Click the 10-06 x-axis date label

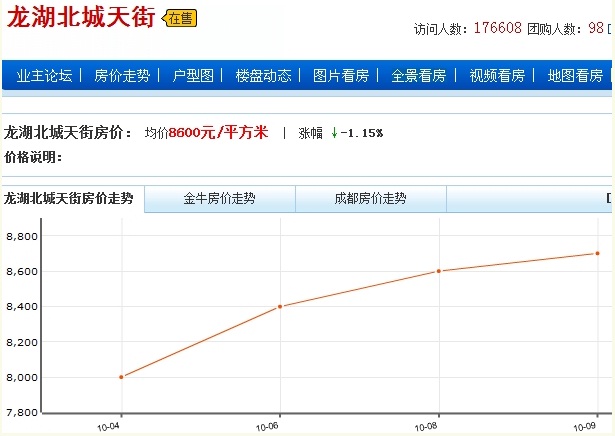[x=267, y=427]
